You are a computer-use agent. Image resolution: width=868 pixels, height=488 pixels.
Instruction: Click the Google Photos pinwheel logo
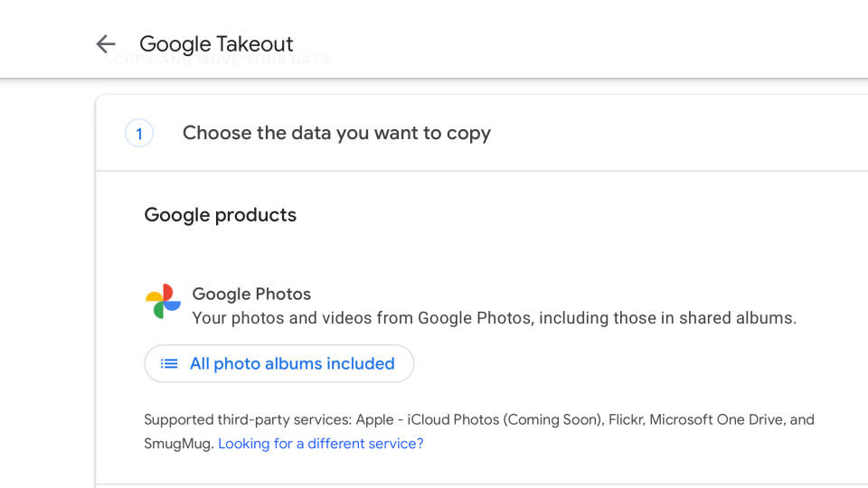[x=164, y=301]
